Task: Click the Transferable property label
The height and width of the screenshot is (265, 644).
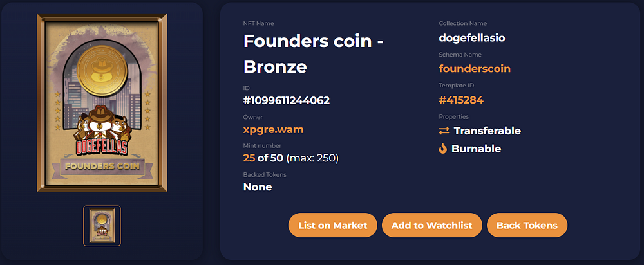Action: [487, 131]
